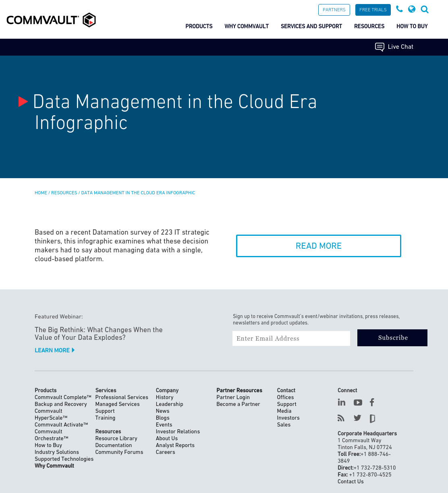448x493 pixels.
Task: Open Analyst Reports footer link
Action: [175, 445]
